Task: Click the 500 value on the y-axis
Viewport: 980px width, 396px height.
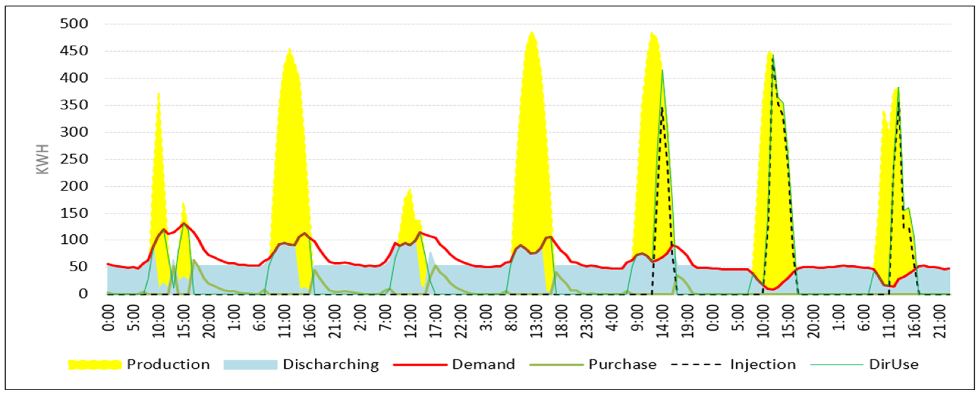Action: pos(74,24)
